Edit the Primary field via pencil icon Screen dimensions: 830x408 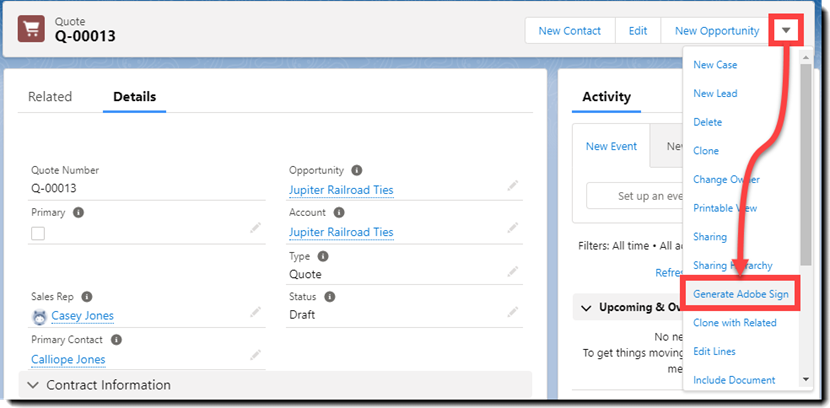[x=256, y=228]
